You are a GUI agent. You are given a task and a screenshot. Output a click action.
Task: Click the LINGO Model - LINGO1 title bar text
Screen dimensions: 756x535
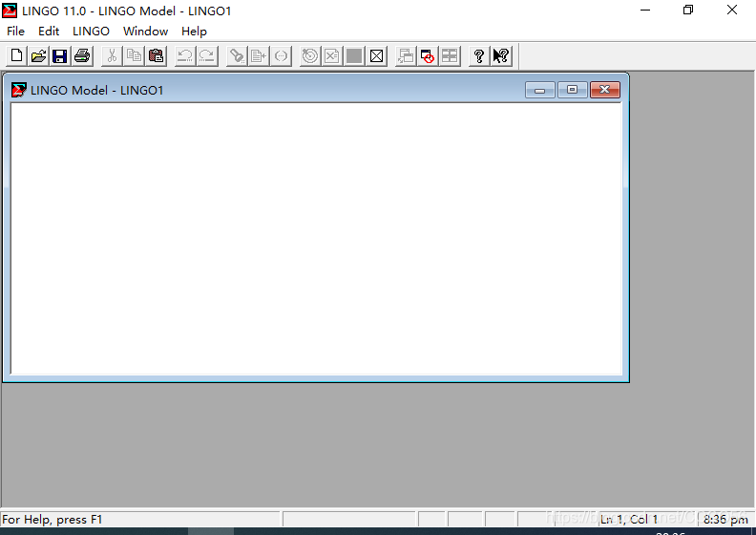[97, 90]
